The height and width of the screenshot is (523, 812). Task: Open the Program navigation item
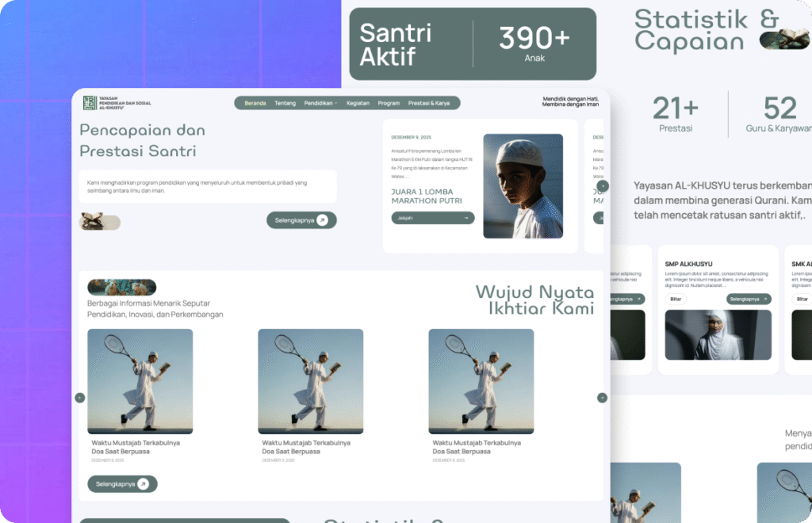(389, 103)
